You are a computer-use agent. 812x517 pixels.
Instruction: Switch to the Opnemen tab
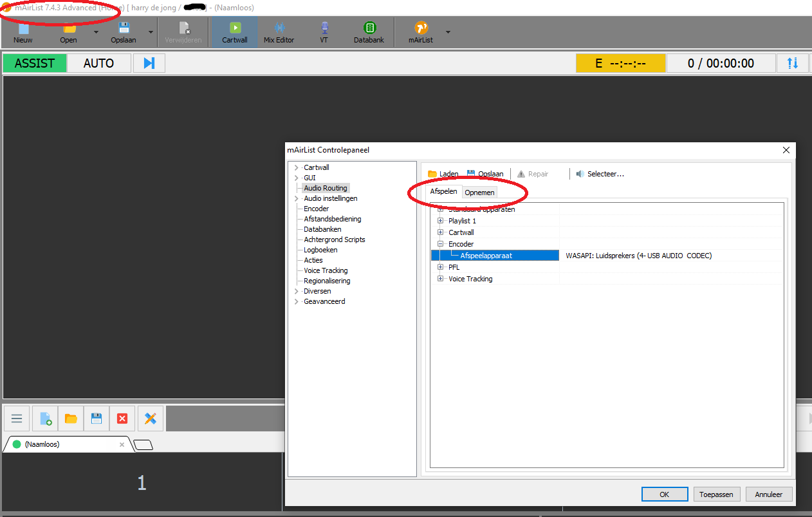479,193
